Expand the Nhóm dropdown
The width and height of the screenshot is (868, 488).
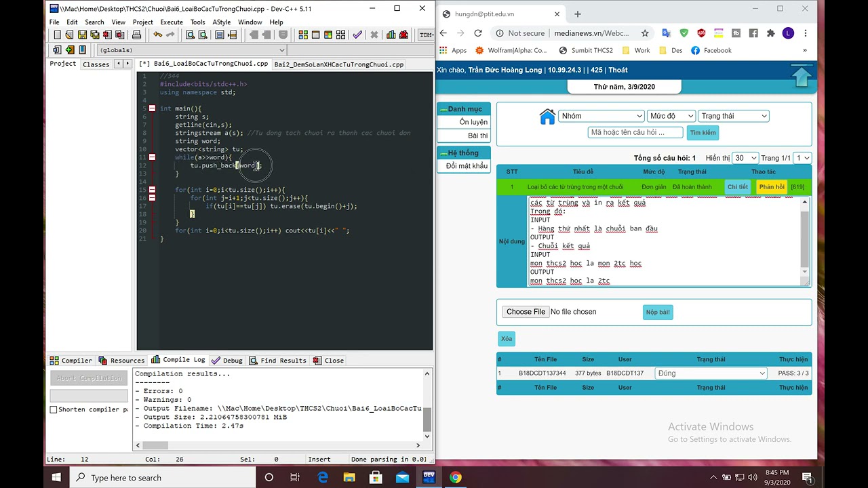click(x=600, y=116)
